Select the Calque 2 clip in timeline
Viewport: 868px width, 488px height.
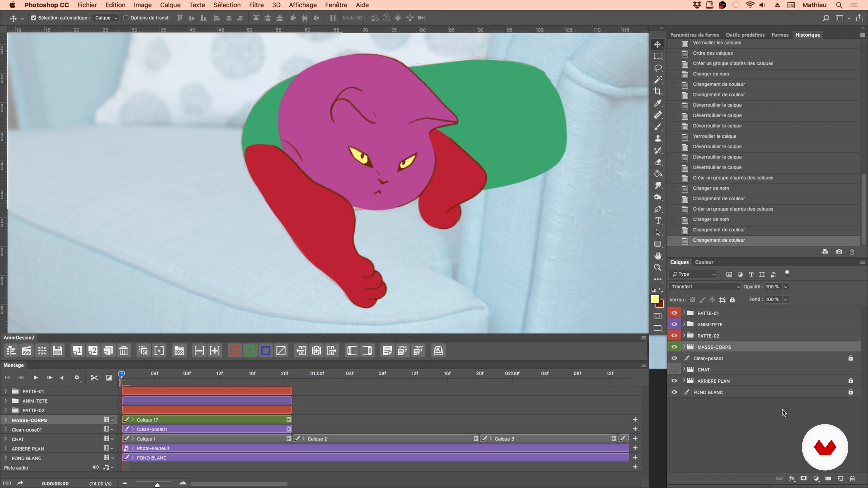386,439
